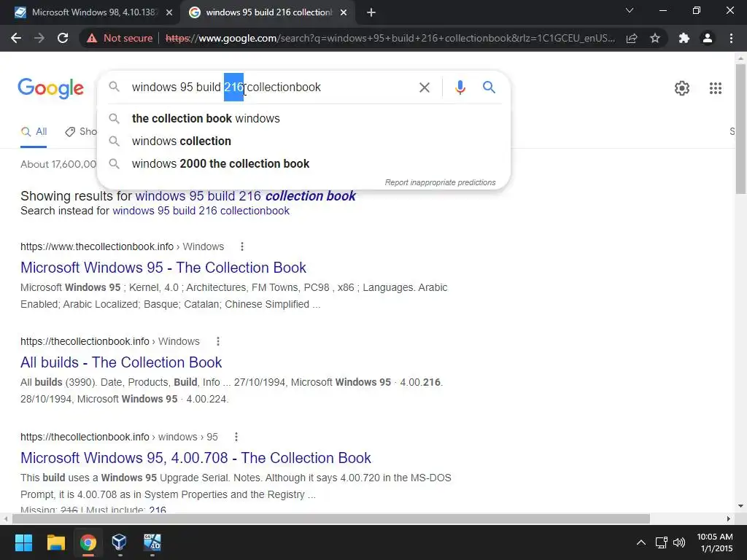
Task: Share this page from address bar
Action: (x=632, y=38)
